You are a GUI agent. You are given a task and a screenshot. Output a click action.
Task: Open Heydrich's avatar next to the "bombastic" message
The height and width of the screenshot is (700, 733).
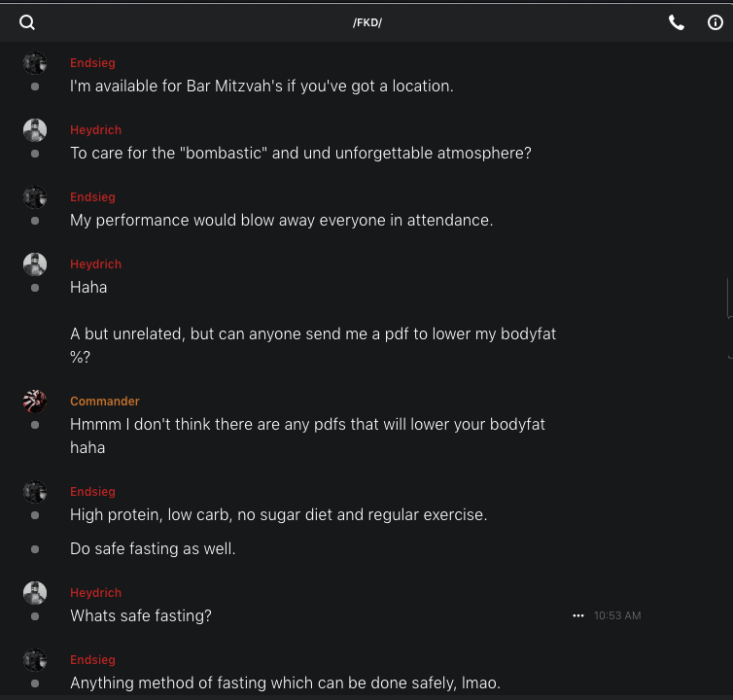tap(35, 130)
